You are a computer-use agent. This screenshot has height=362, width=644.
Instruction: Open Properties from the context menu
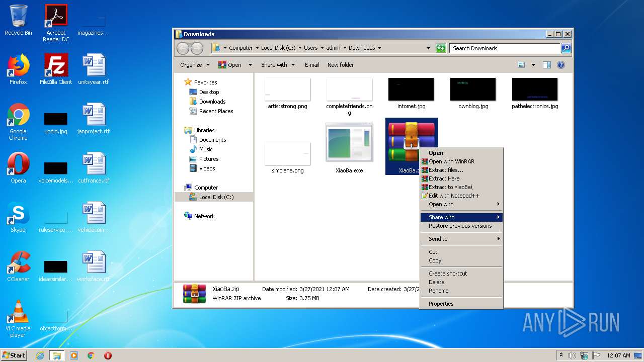coord(461,304)
